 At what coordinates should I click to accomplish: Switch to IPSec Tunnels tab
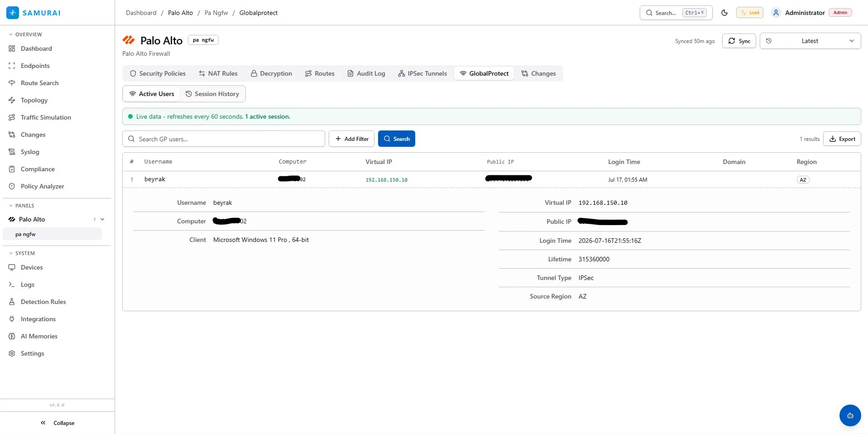coord(422,73)
